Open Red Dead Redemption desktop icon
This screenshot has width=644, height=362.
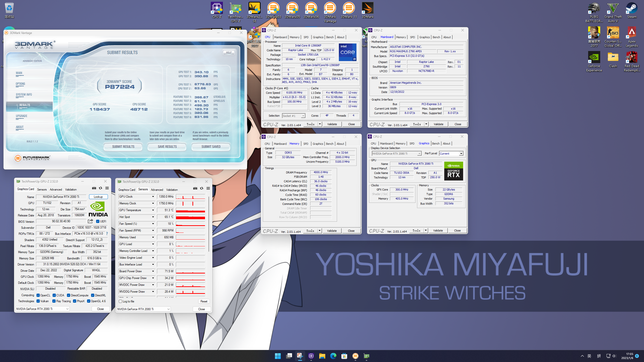point(632,62)
